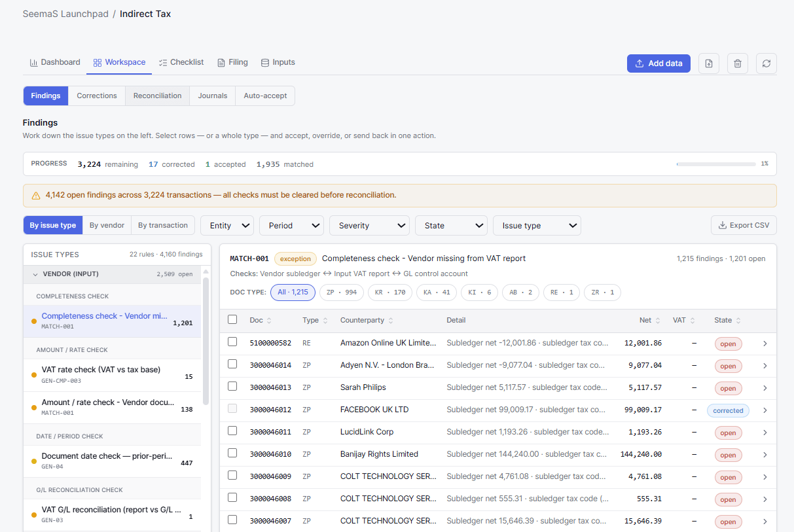Open the State filter dropdown
Image resolution: width=794 pixels, height=532 pixels.
451,225
